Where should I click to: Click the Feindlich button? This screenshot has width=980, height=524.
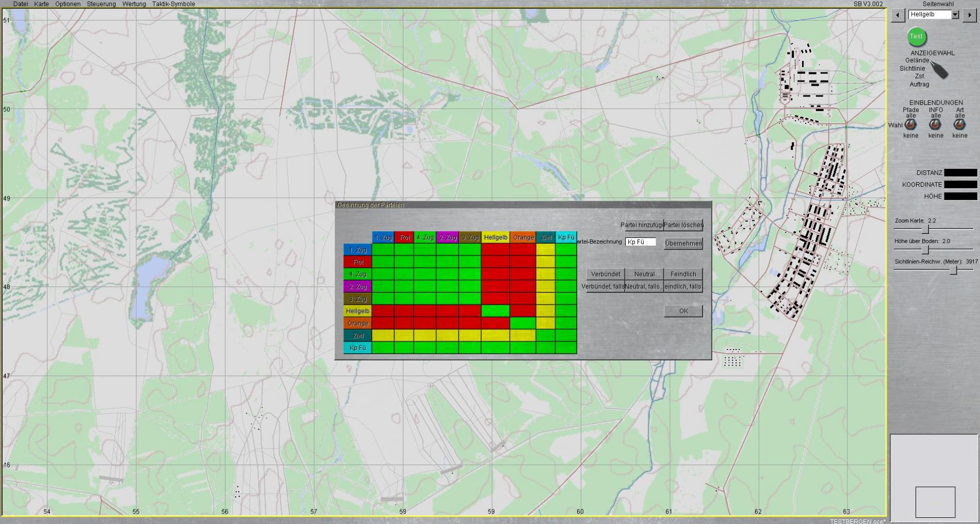tap(683, 274)
